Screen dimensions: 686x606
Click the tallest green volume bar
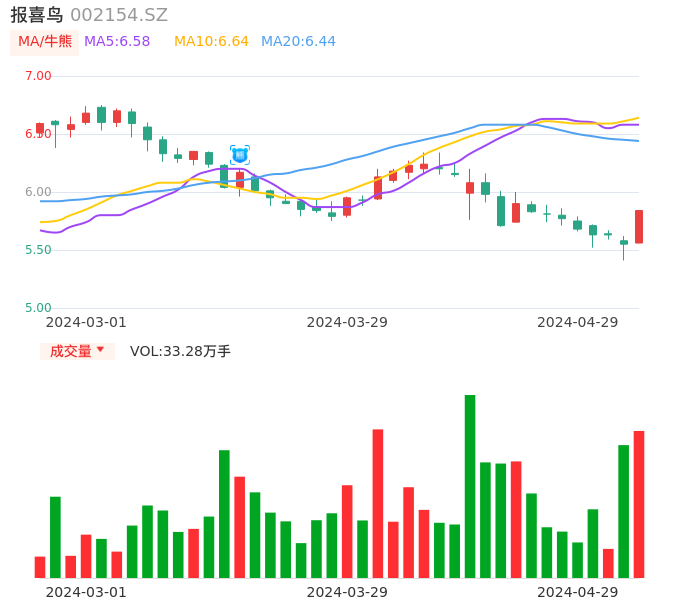click(470, 486)
